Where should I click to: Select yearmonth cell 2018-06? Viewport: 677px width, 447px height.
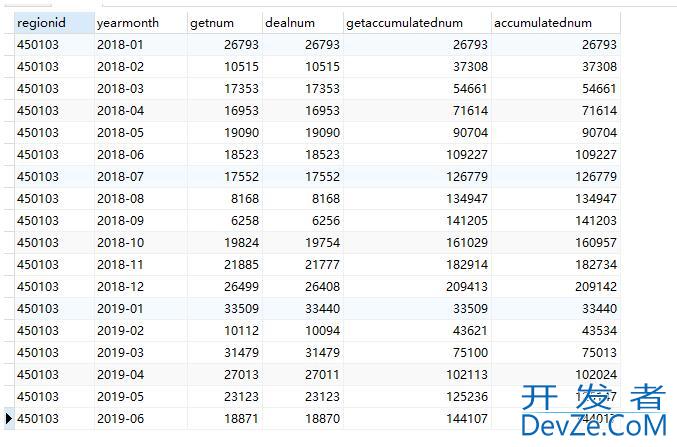[141, 155]
